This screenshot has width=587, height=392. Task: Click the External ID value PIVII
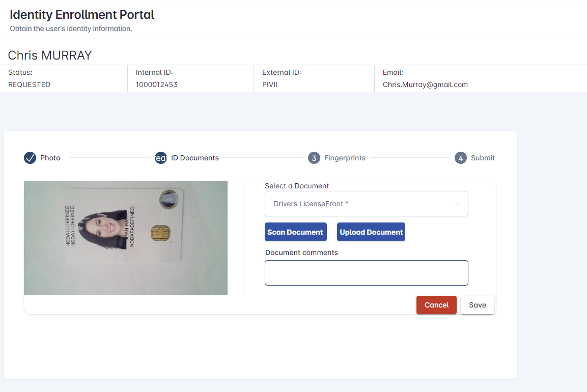(270, 85)
